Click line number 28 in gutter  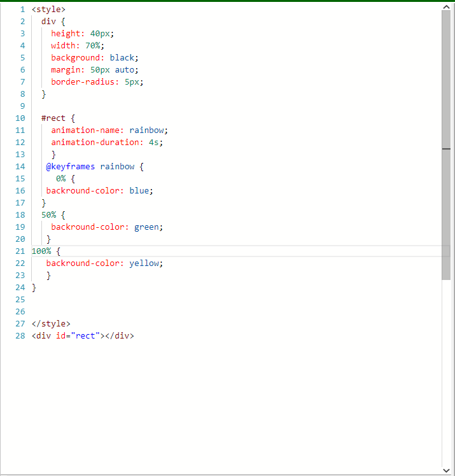point(20,336)
